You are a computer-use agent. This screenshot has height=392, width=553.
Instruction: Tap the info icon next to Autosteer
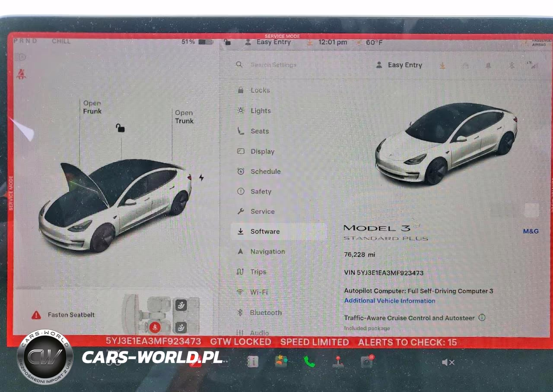tap(482, 318)
